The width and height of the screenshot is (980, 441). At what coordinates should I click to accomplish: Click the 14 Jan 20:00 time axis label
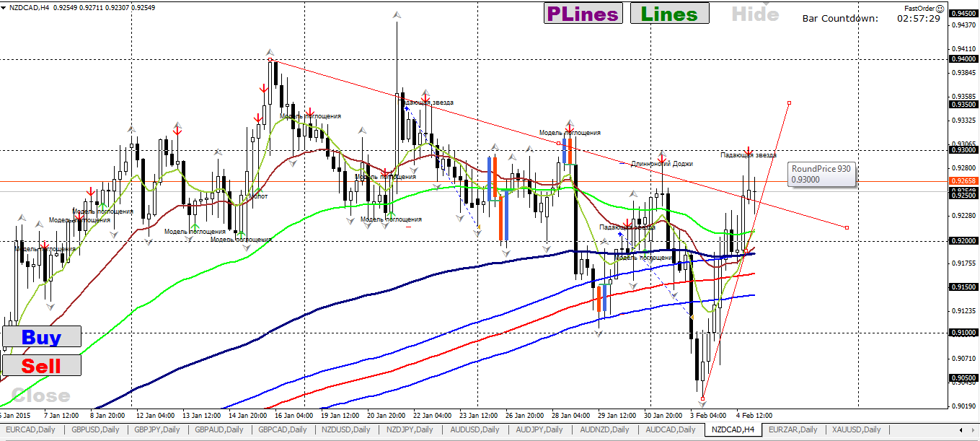pos(249,416)
